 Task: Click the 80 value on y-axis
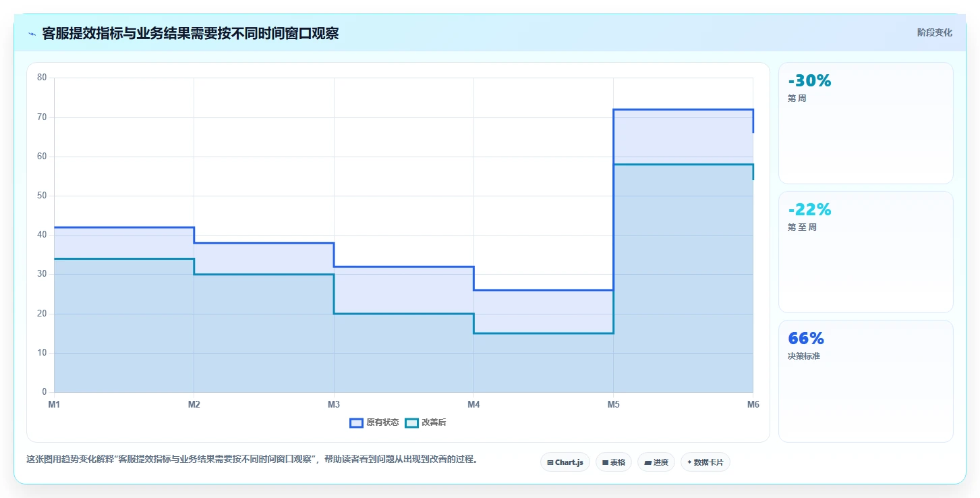(x=42, y=78)
